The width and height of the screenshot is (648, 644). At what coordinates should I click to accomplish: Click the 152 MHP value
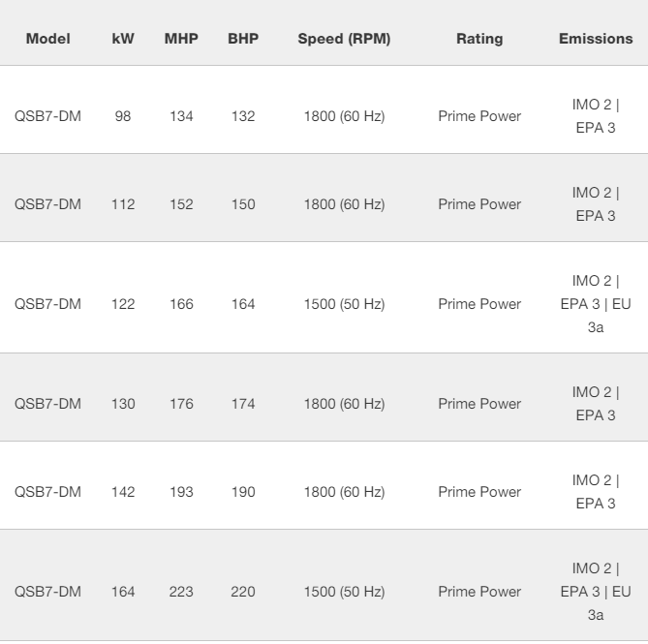pyautogui.click(x=181, y=204)
